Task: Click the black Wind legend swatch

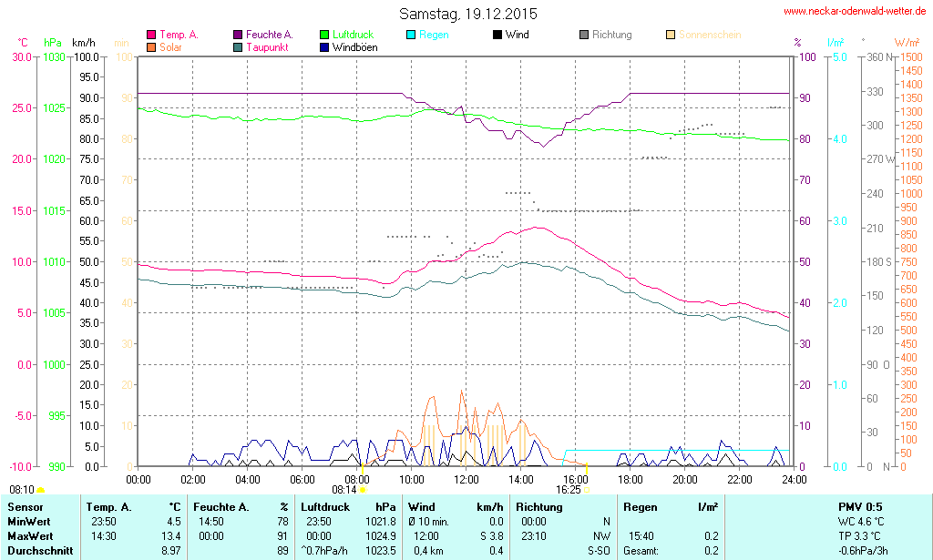Action: point(497,35)
